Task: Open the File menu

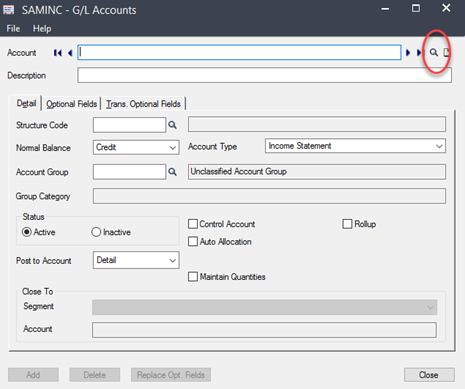Action: [x=13, y=29]
